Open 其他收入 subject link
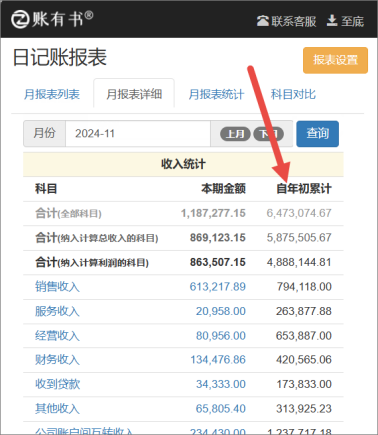378x435 pixels. pos(57,409)
